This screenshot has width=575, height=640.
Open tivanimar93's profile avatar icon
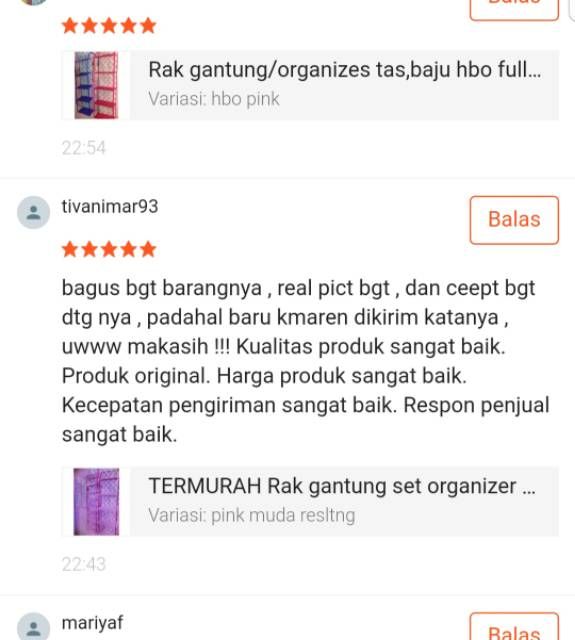pyautogui.click(x=33, y=213)
